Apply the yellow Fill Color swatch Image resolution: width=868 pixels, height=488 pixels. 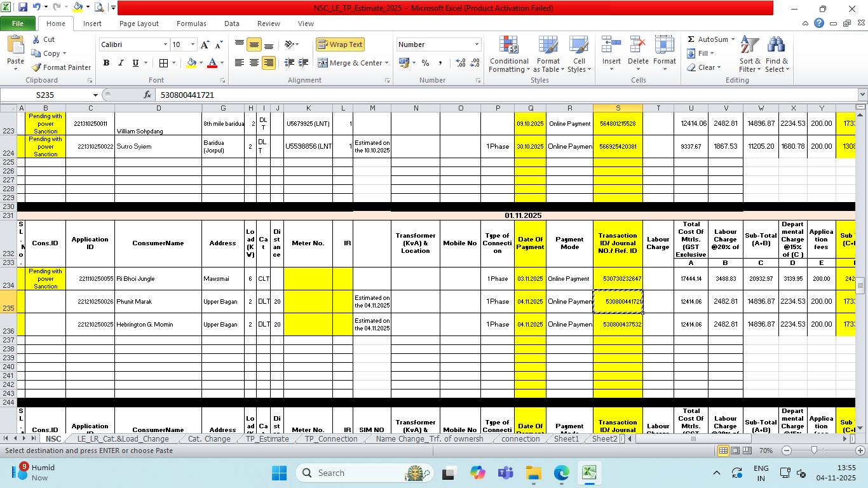coord(191,63)
